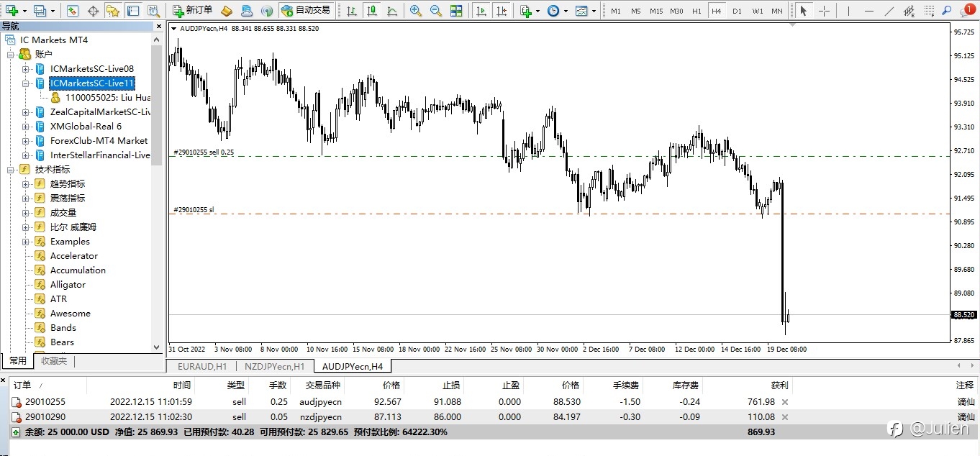Screen dimensions: 980x456
Task: Open dropdown arrow beside templates icon
Action: coord(594,12)
